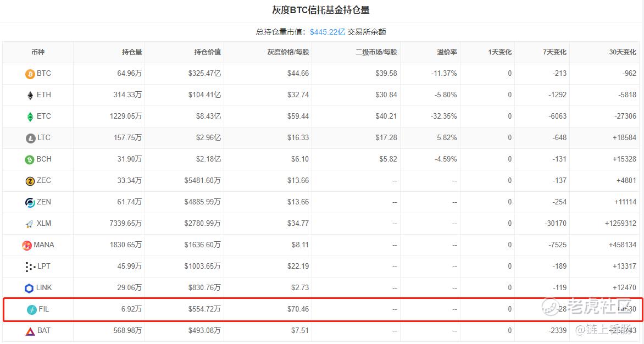Select the ZEN coin name

pos(44,202)
